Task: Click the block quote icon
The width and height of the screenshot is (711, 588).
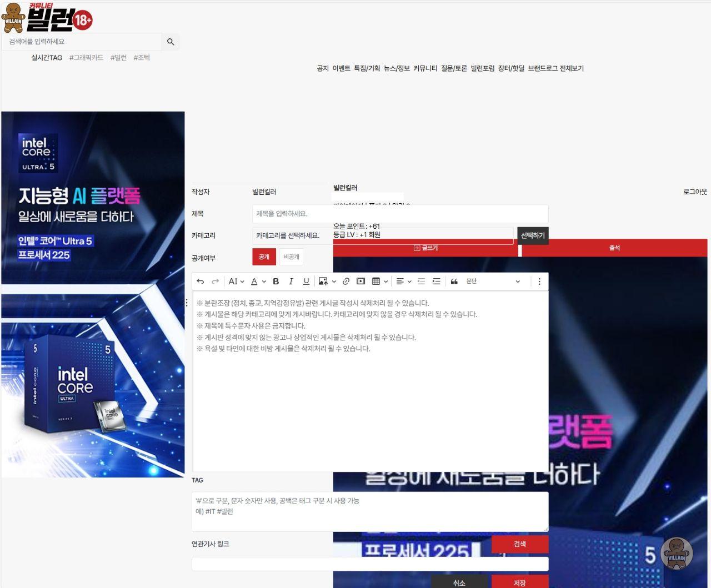Action: click(454, 282)
